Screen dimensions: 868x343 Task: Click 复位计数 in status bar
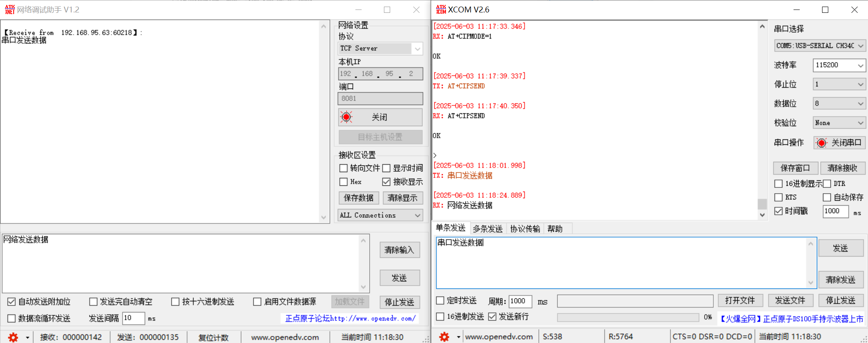(213, 338)
